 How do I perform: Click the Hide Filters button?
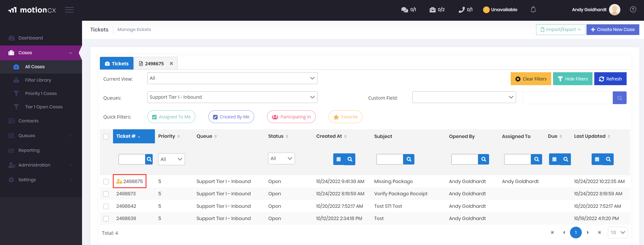pyautogui.click(x=572, y=79)
